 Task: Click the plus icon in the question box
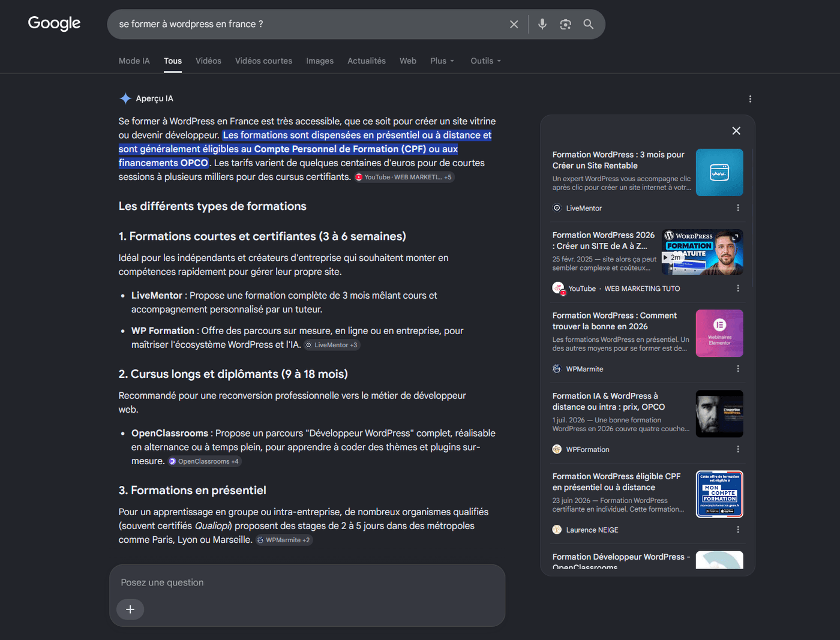[x=130, y=609]
